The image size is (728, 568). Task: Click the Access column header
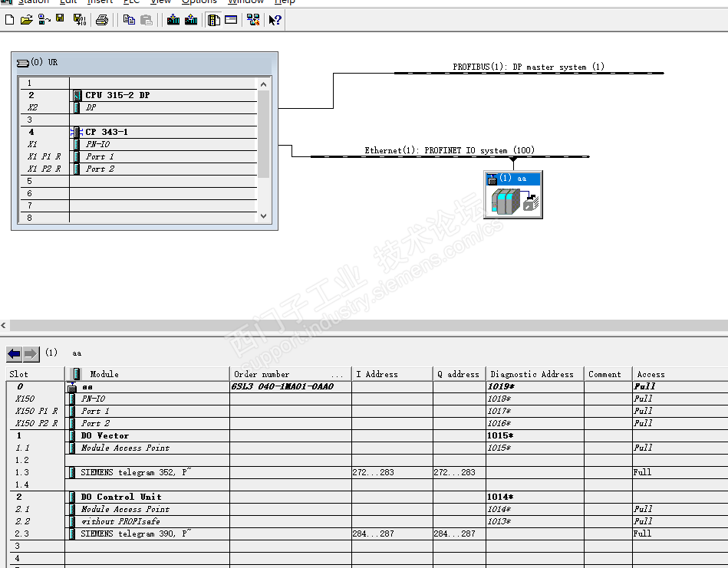point(680,374)
